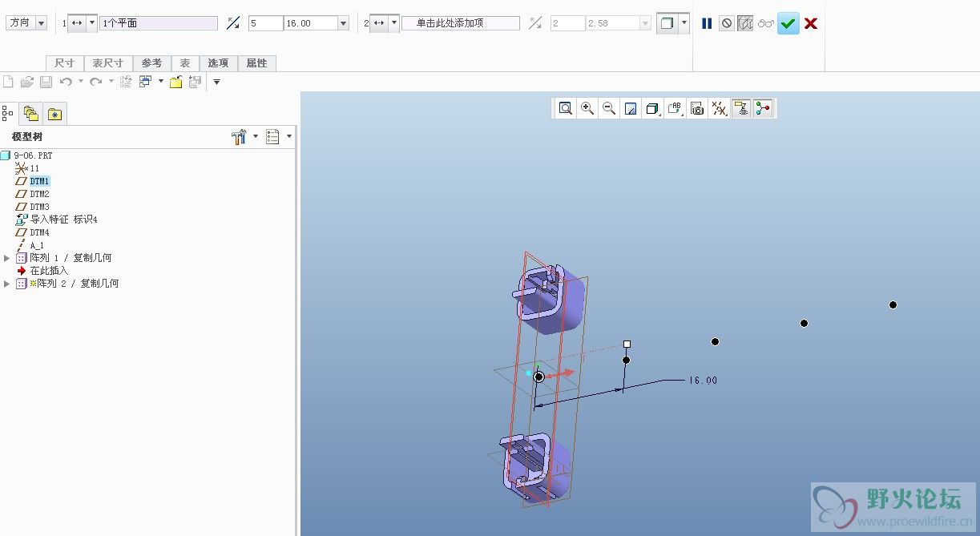The width and height of the screenshot is (980, 536).
Task: Switch to the favorites navigator tab
Action: [54, 114]
